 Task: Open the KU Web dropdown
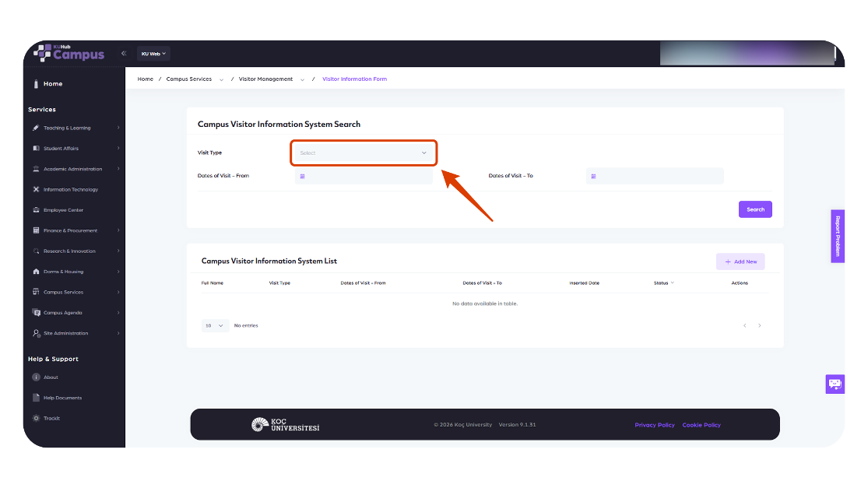click(x=153, y=54)
